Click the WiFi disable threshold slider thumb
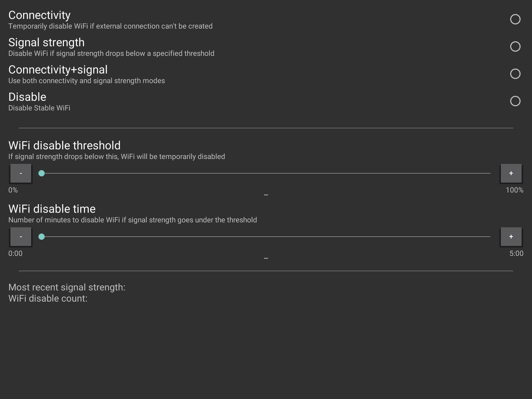Screen dimensions: 532x399 click(42, 173)
